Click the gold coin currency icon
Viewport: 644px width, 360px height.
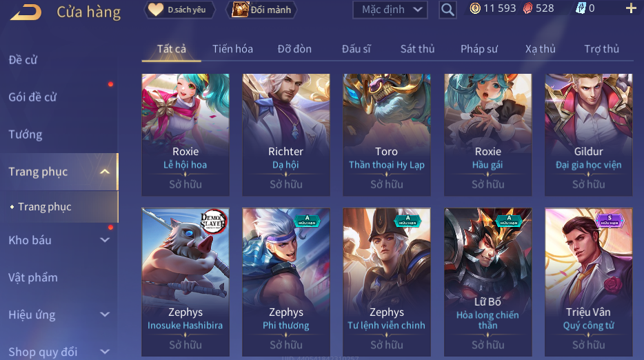click(475, 8)
